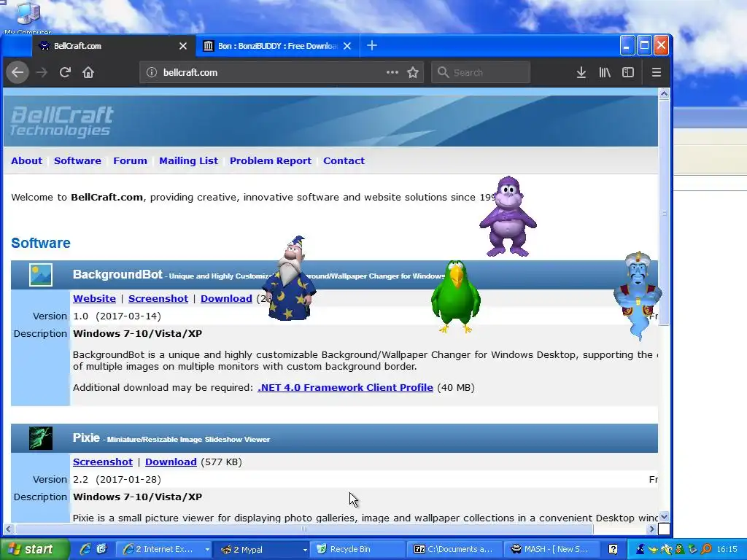
Task: Reload the bellcraft.com page
Action: 65,72
